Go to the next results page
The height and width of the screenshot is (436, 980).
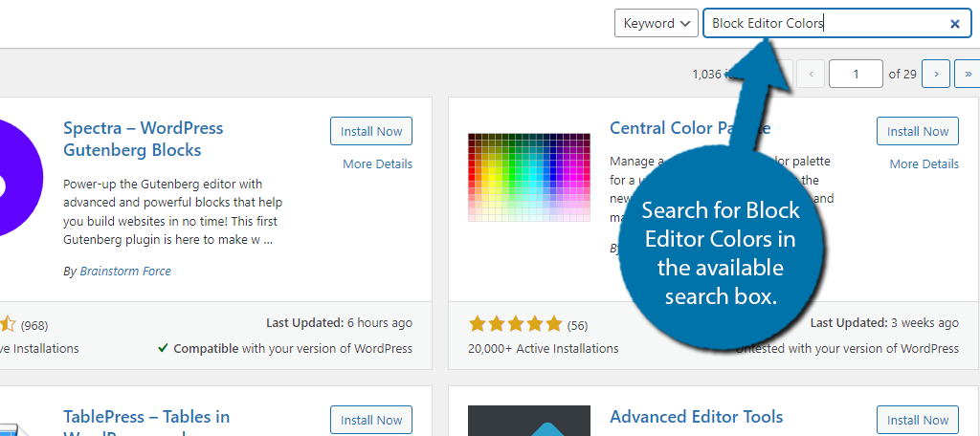(x=936, y=74)
